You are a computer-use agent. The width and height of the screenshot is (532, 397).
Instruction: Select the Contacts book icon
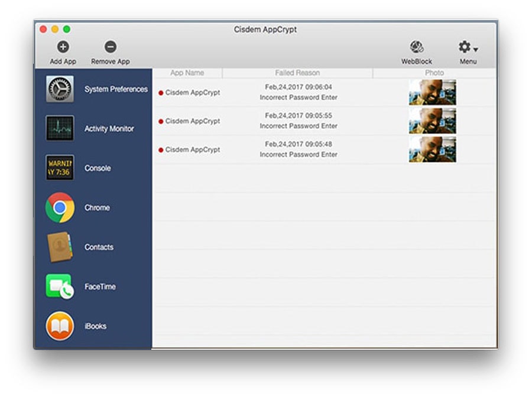(60, 247)
